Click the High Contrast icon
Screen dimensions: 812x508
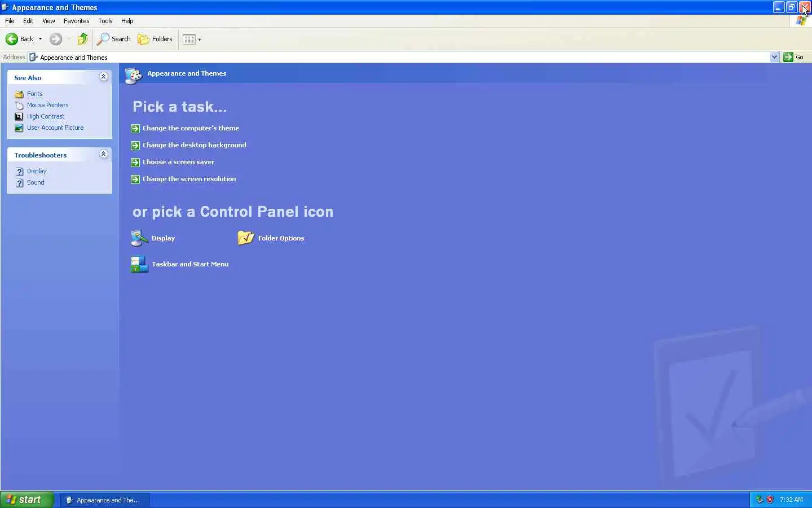coord(19,117)
